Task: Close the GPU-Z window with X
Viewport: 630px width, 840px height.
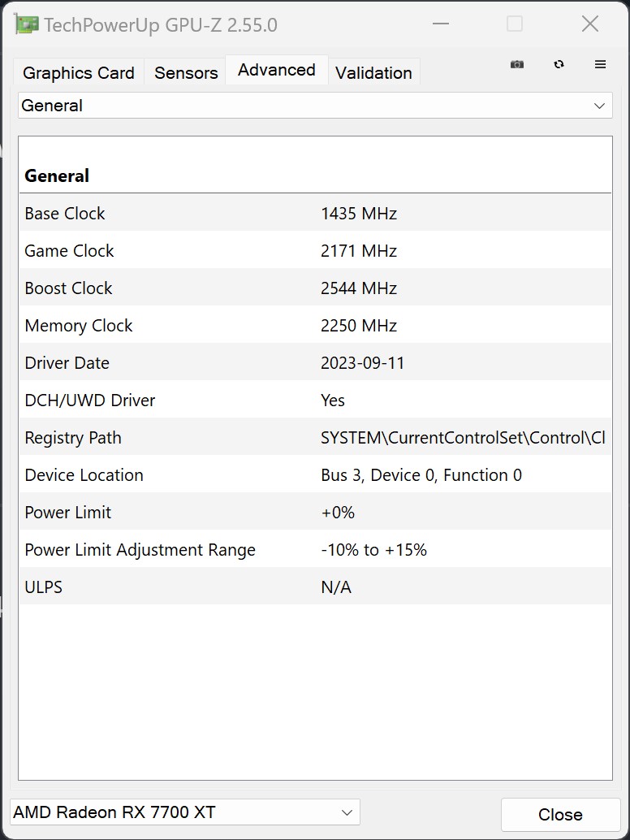Action: coord(590,24)
